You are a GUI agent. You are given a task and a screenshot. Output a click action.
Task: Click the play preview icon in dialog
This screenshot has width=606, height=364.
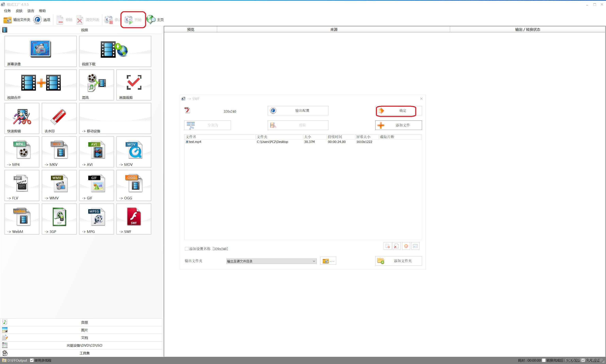click(x=406, y=246)
